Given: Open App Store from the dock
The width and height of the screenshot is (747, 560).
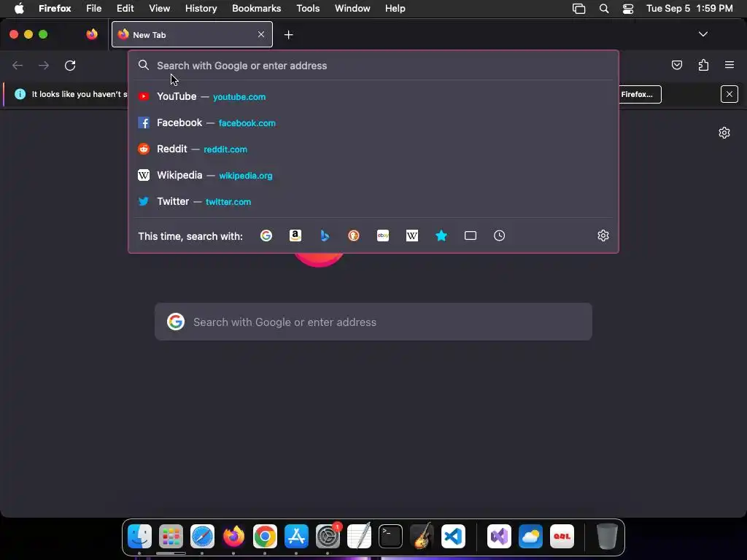Looking at the screenshot, I should (x=296, y=536).
